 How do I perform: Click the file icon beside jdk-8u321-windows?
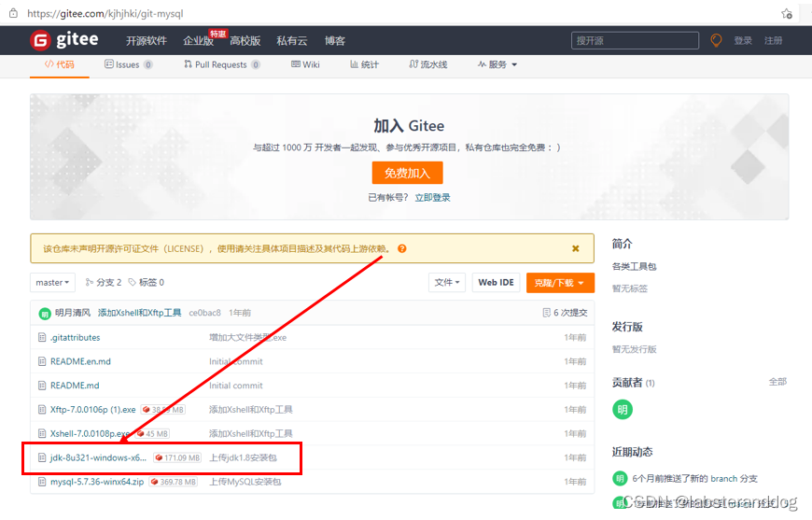click(x=42, y=457)
